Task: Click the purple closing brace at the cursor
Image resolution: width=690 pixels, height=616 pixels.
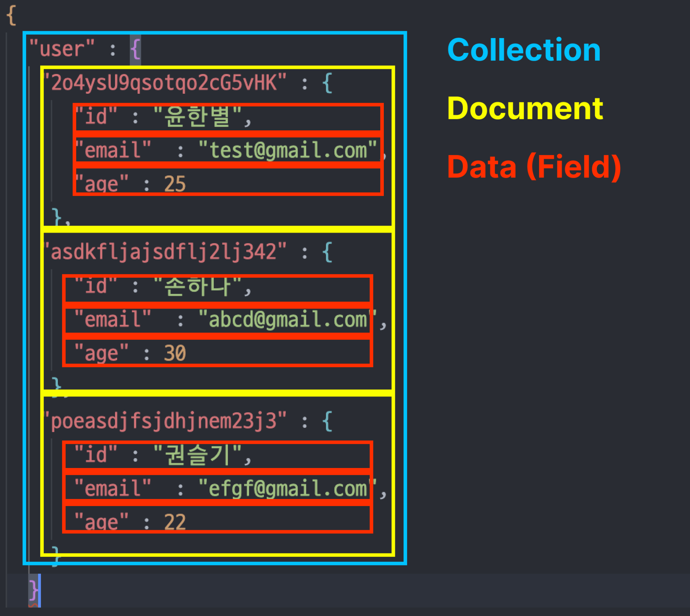Action: click(34, 590)
